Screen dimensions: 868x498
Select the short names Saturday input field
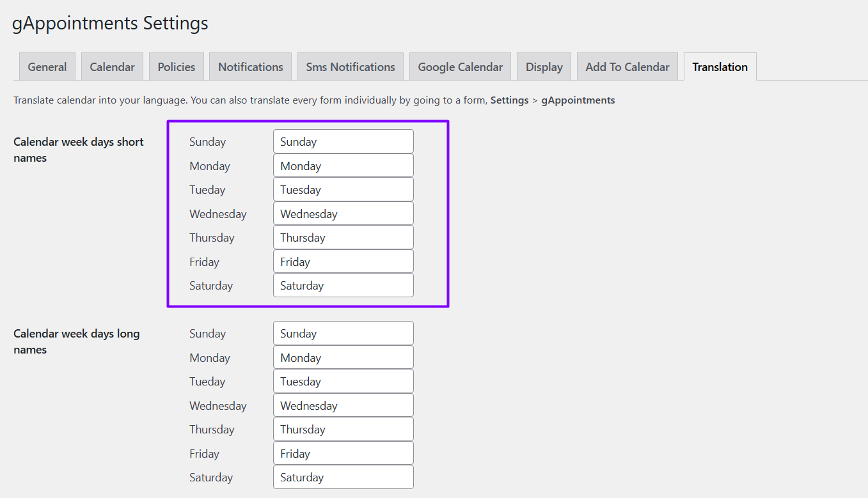343,285
